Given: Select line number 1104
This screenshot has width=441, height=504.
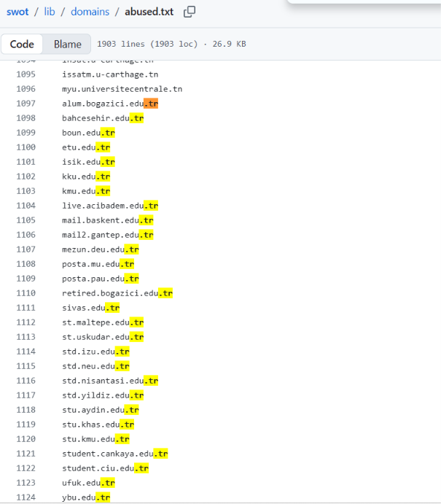Looking at the screenshot, I should [x=26, y=206].
